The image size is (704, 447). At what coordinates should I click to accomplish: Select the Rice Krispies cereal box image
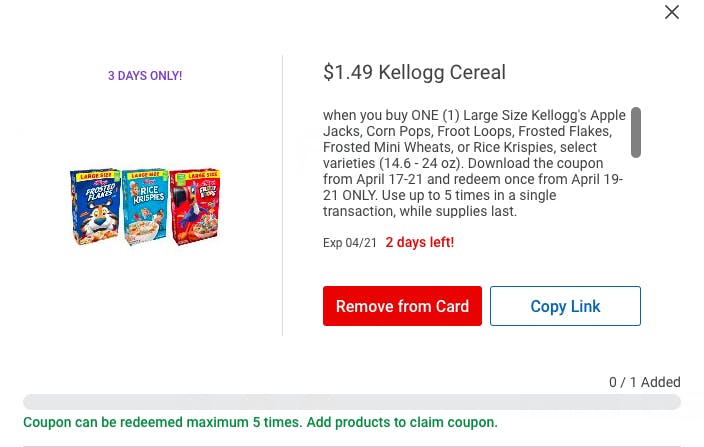pyautogui.click(x=145, y=207)
